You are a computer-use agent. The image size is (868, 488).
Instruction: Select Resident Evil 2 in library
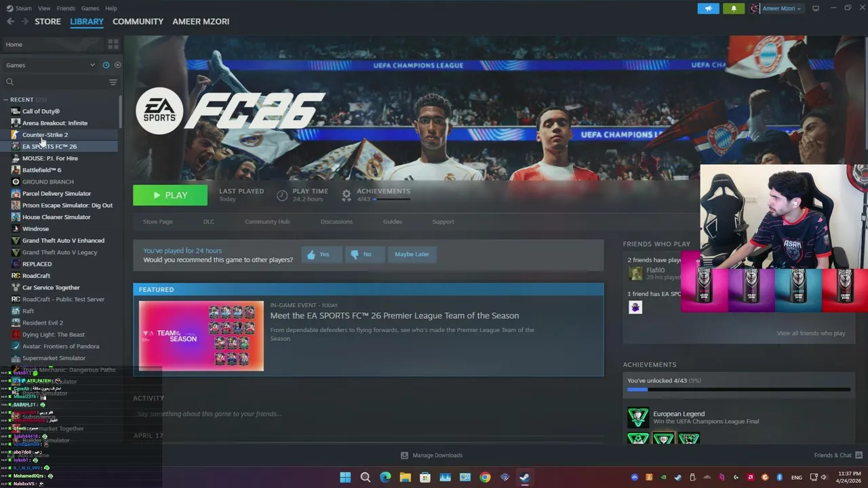pos(43,323)
